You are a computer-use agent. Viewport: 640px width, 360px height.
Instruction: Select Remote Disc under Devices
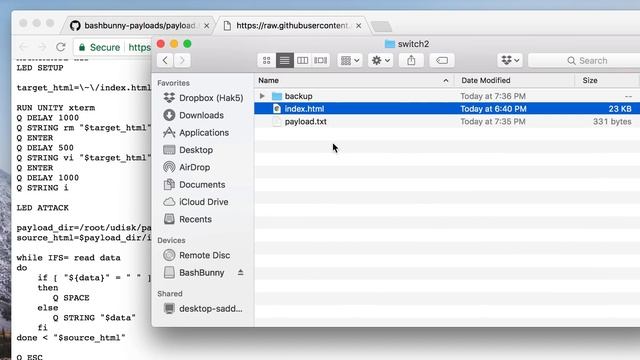[197, 255]
